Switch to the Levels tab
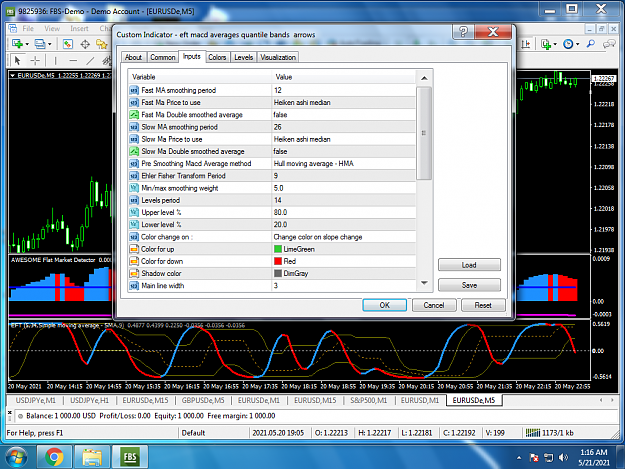This screenshot has height=469, width=625. pos(244,57)
